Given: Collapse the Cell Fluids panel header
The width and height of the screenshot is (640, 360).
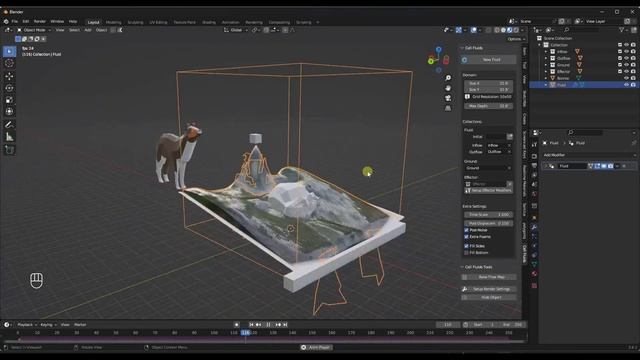Looking at the screenshot, I should click(x=473, y=48).
